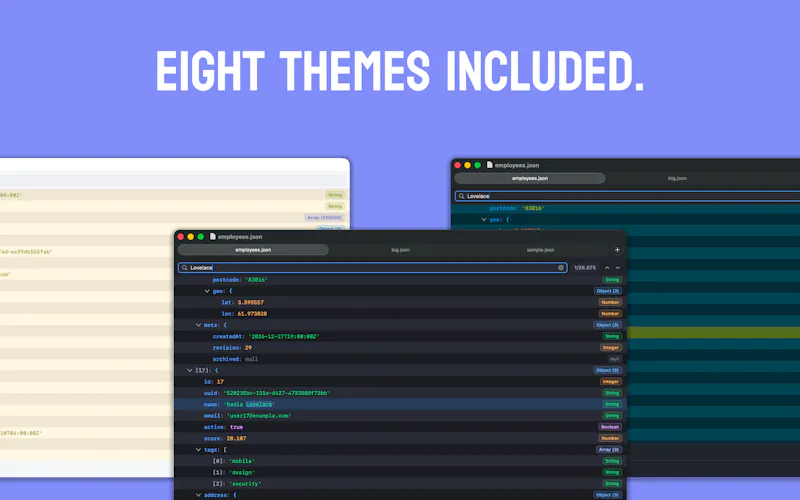The image size is (800, 500).
Task: Select employees.json tab in teal window
Action: [530, 179]
